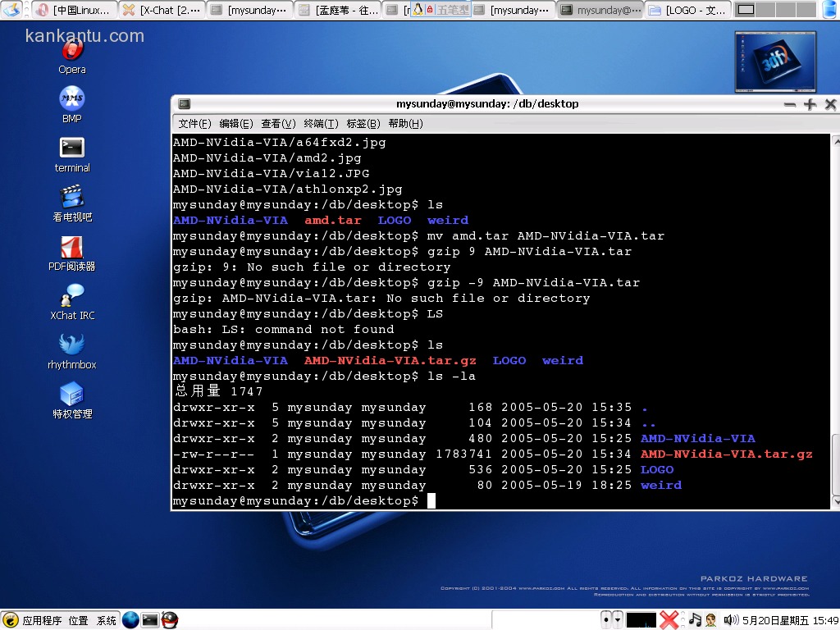Click the clock showing 5月20日星期五 15:49
This screenshot has height=630, width=840.
click(791, 621)
